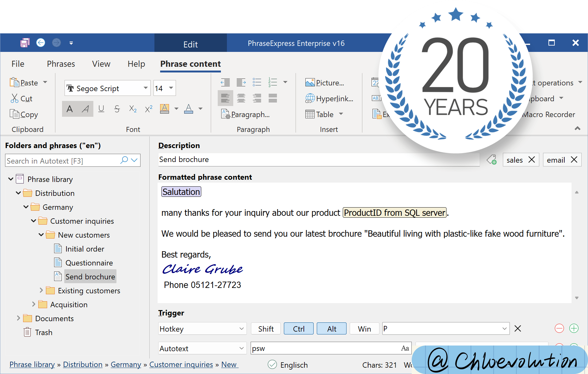The height and width of the screenshot is (374, 588).
Task: Open the File menu
Action: point(18,64)
